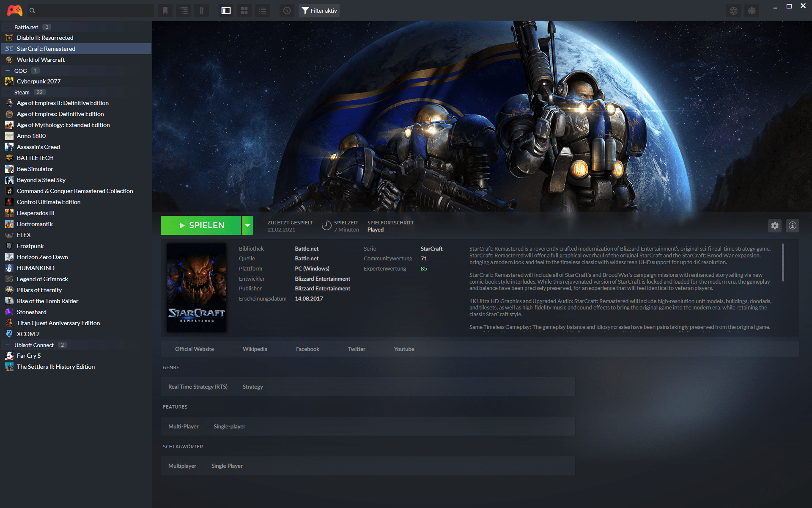
Task: Click the game info circle icon
Action: coord(793,226)
